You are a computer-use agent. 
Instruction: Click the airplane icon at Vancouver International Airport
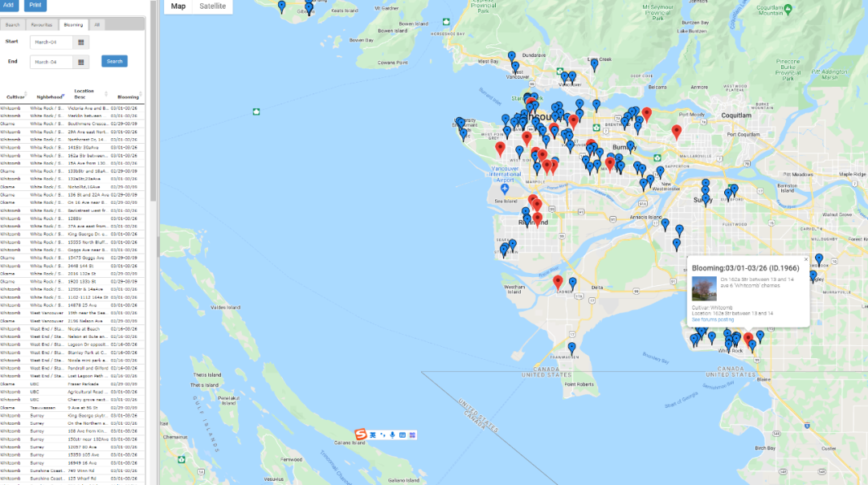tap(505, 188)
